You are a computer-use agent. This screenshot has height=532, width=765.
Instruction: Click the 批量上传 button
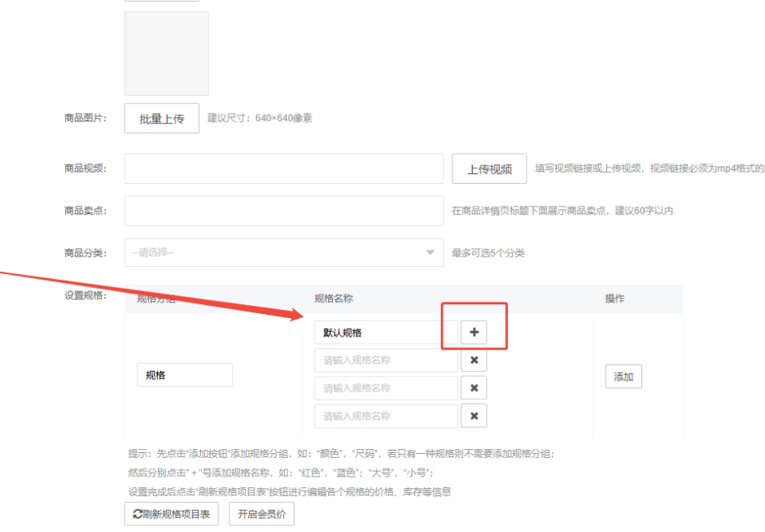[x=161, y=118]
